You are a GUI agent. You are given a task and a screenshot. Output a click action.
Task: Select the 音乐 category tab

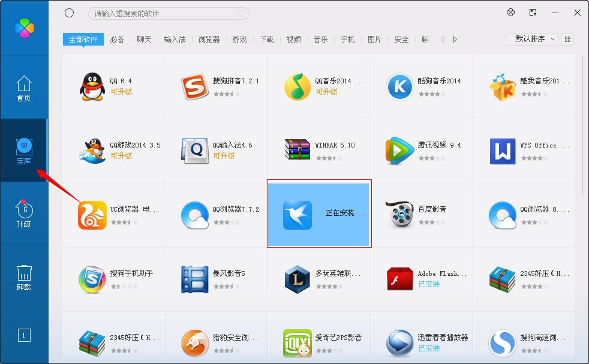321,39
